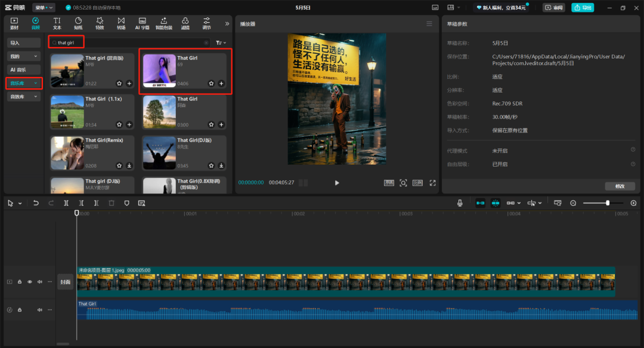Screen dimensions: 644x348
Task: Lock the video track
Action: click(19, 282)
